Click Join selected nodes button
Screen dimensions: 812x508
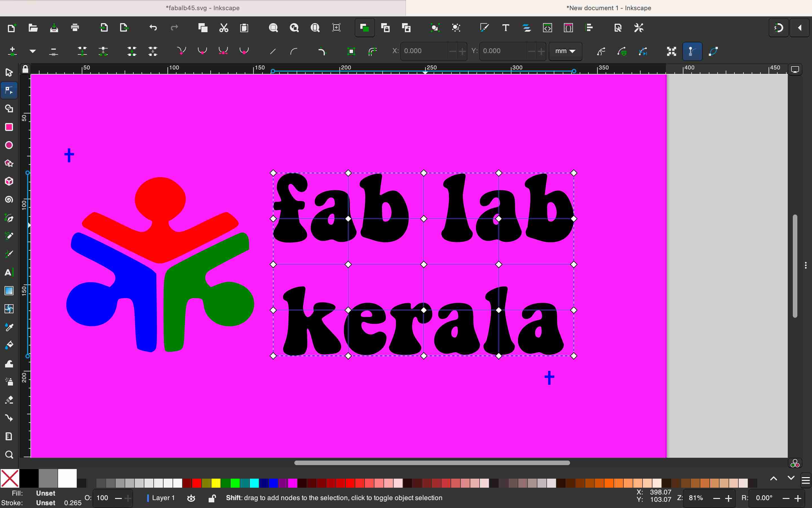coord(82,51)
